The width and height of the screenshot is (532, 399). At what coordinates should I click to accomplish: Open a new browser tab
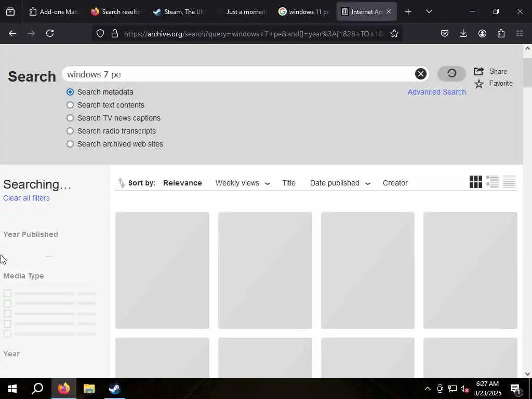coord(408,12)
